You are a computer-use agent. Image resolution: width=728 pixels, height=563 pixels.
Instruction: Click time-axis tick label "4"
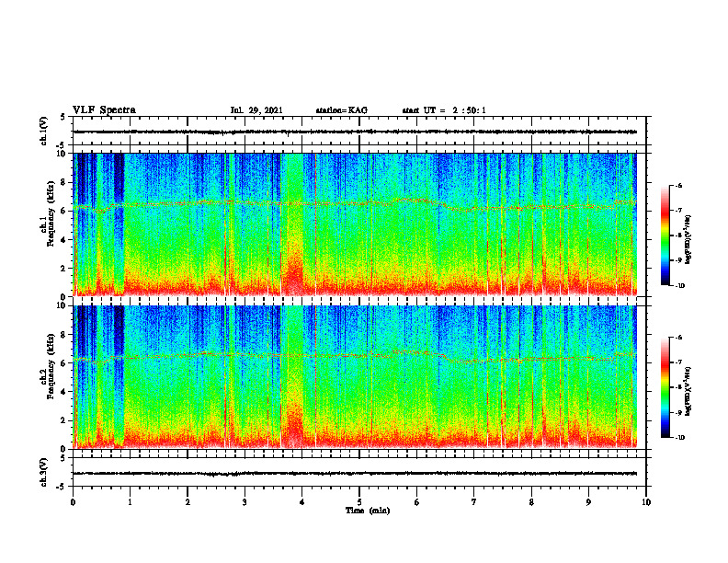(301, 502)
